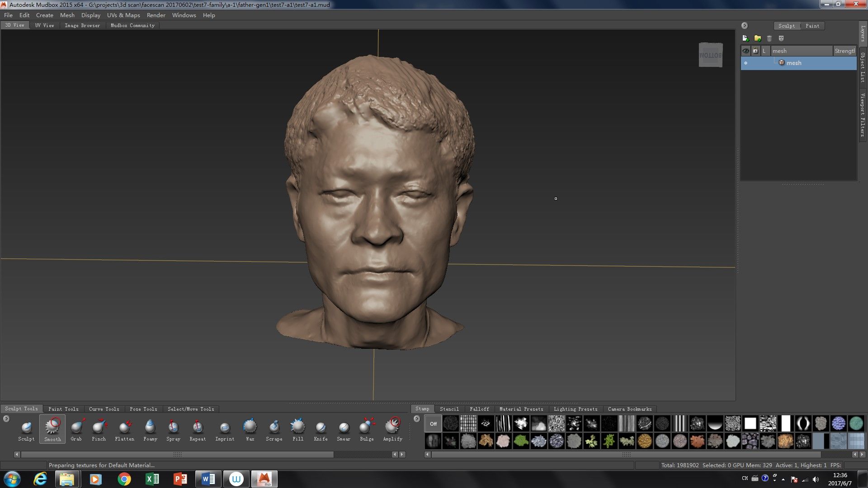Click the lock column header in Layers panel
Screen dimensions: 868x488
click(755, 51)
